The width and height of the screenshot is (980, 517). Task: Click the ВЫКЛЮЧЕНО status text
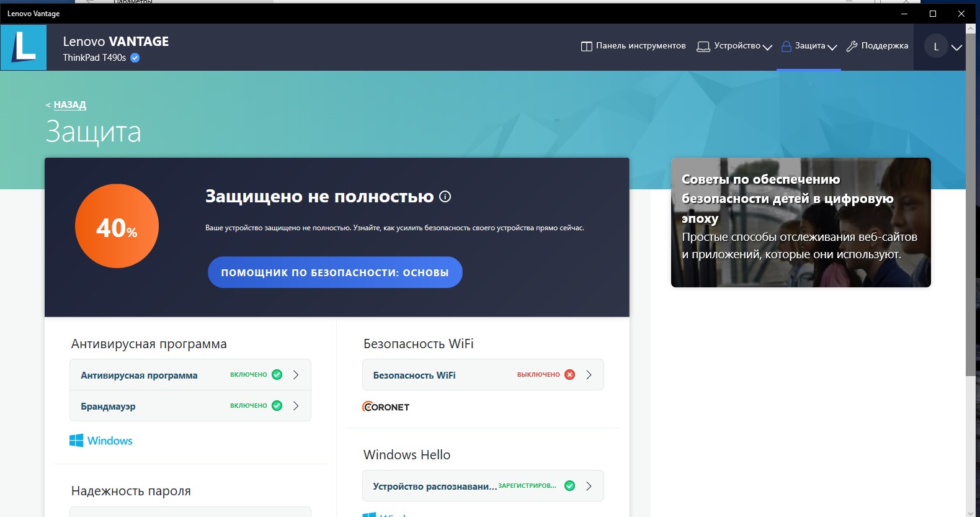point(538,375)
